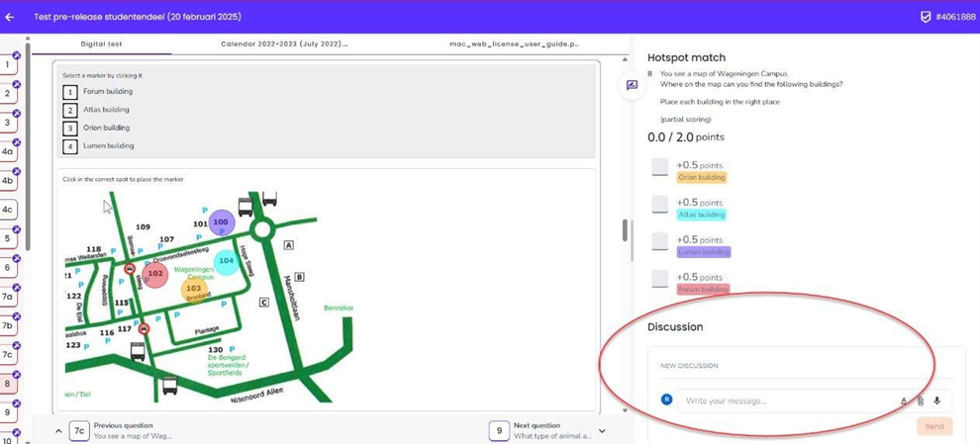Switch to the Digital test tab
This screenshot has height=444, width=980.
point(101,44)
